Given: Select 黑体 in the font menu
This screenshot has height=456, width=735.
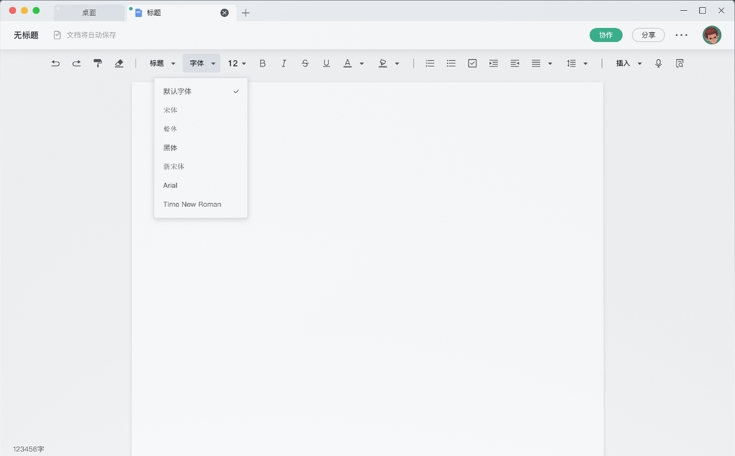Looking at the screenshot, I should 171,147.
